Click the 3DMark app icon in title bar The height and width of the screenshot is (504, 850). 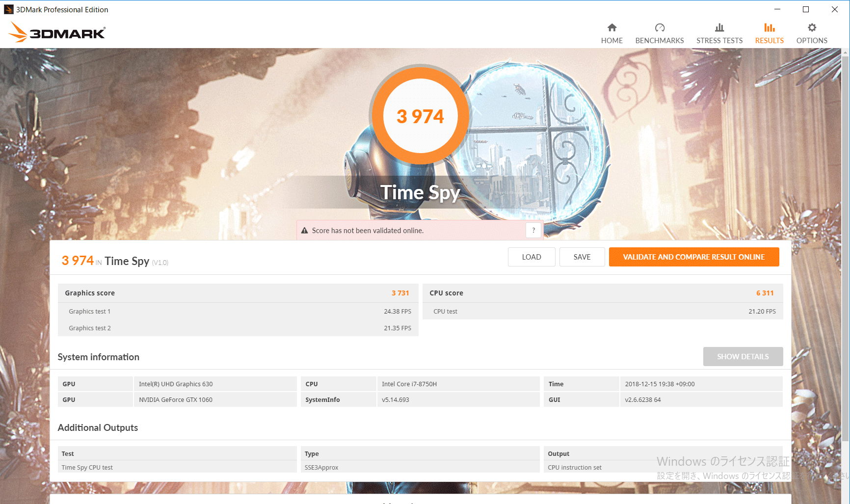pos(9,9)
